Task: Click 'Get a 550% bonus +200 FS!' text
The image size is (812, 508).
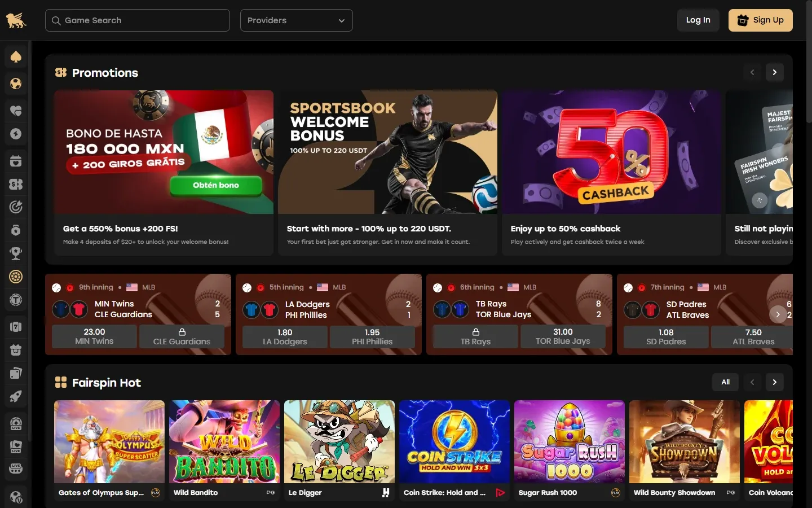Action: [x=121, y=229]
